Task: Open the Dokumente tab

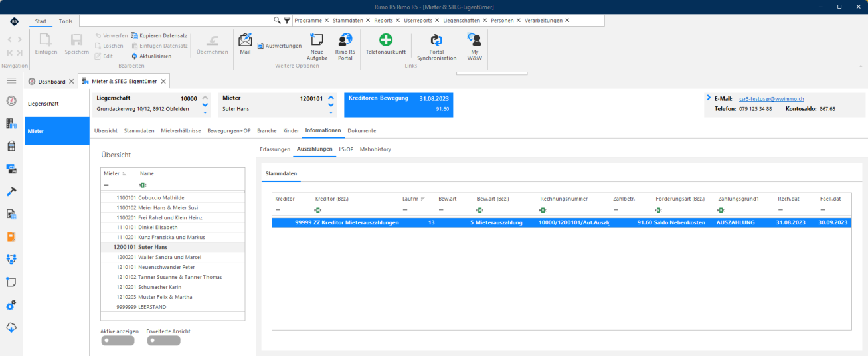Action: (362, 130)
